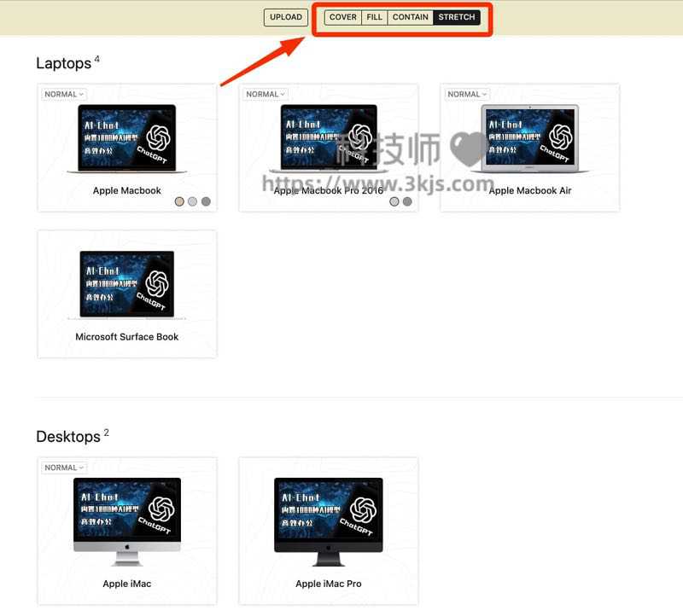Open the Apple Macbook Pro 2016 mockup image
Image resolution: width=683 pixels, height=616 pixels.
pyautogui.click(x=329, y=139)
